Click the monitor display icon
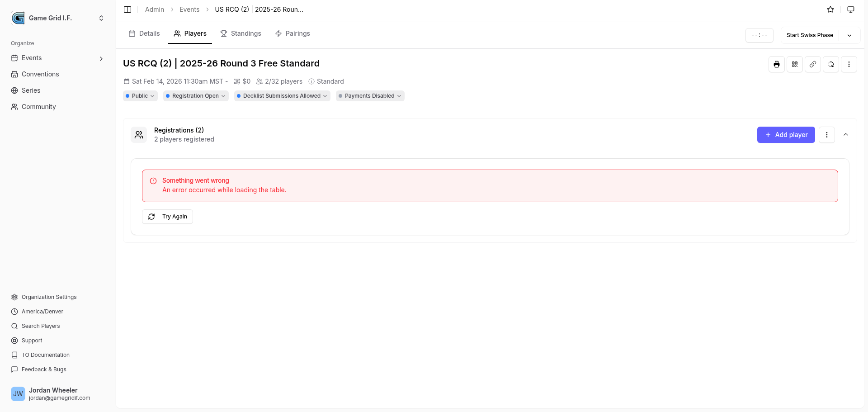 point(850,9)
